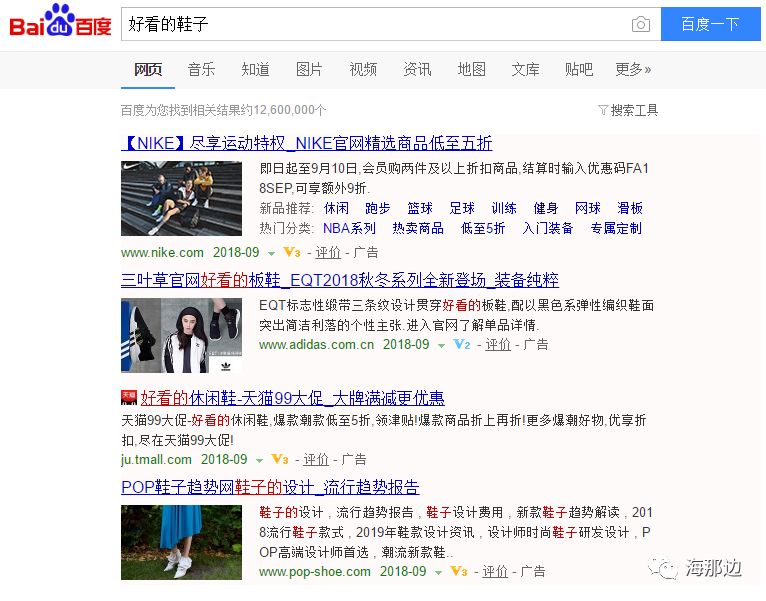Click V3 badge on ju.tmall.com result

tap(280, 459)
